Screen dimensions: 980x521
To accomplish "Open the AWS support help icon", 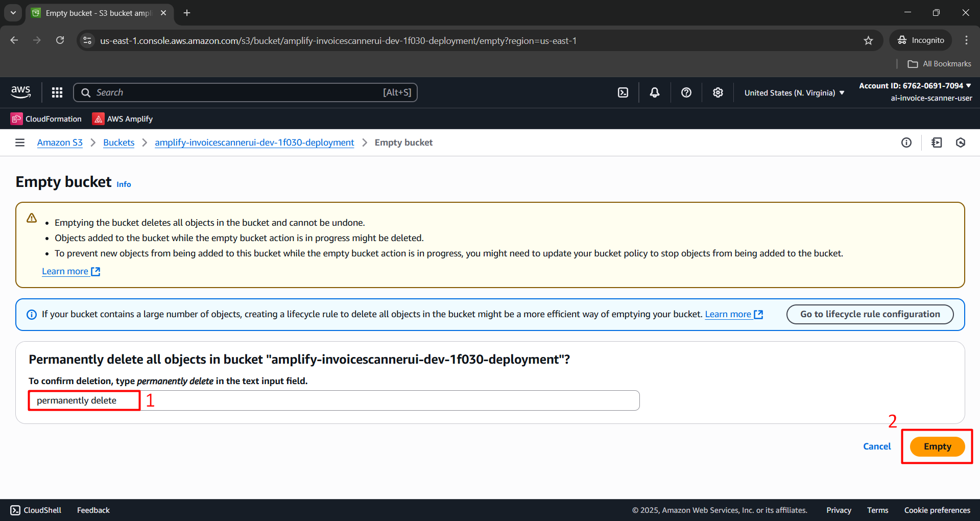I will (x=686, y=92).
